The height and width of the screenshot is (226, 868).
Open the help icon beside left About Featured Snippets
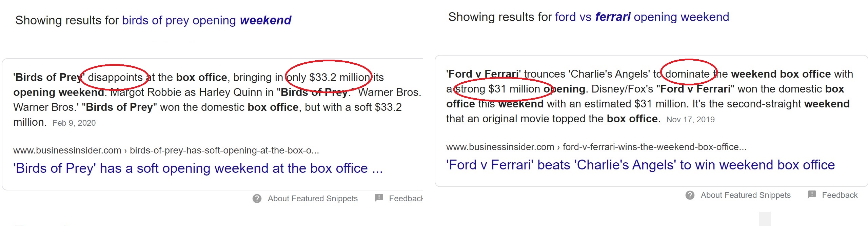pos(257,199)
